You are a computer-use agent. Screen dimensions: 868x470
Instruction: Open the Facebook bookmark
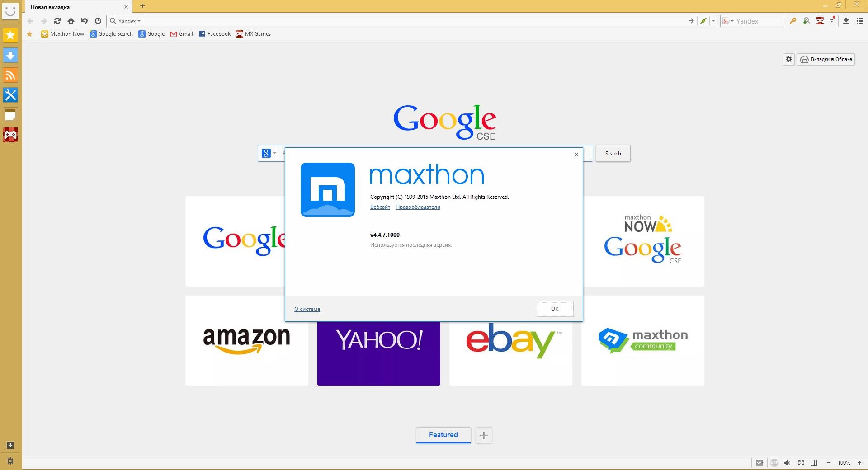coord(215,34)
